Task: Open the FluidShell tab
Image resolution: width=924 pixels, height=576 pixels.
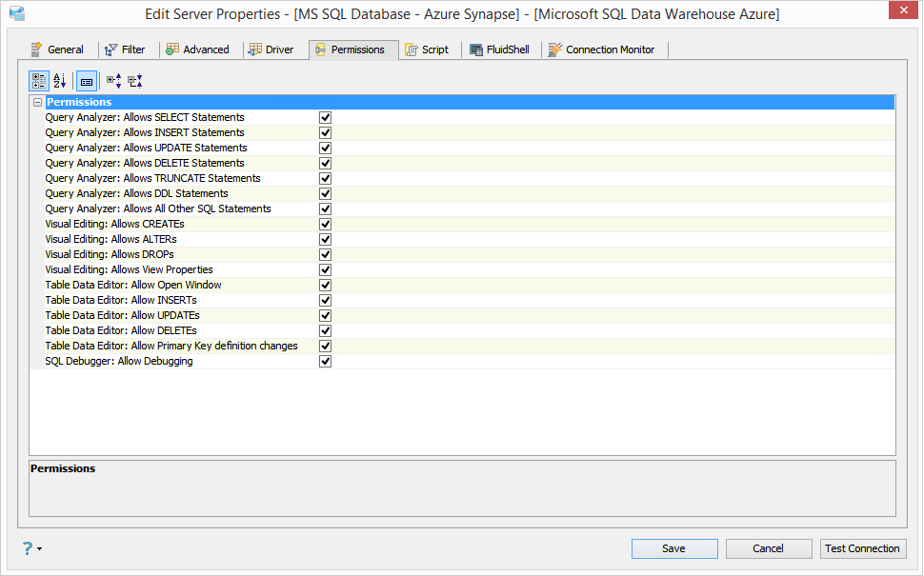Action: [x=500, y=50]
